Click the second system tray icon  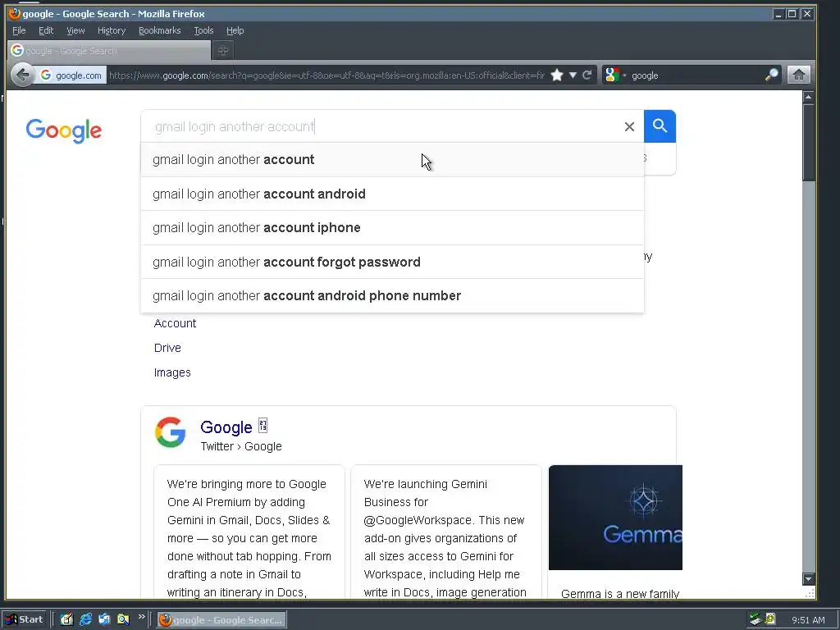(x=770, y=620)
